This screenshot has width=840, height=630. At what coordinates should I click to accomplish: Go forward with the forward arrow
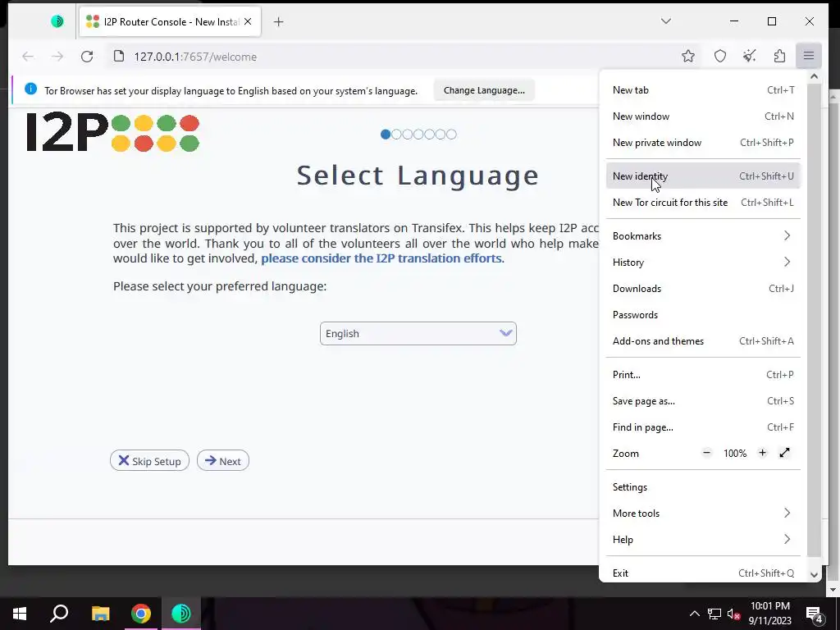[57, 57]
